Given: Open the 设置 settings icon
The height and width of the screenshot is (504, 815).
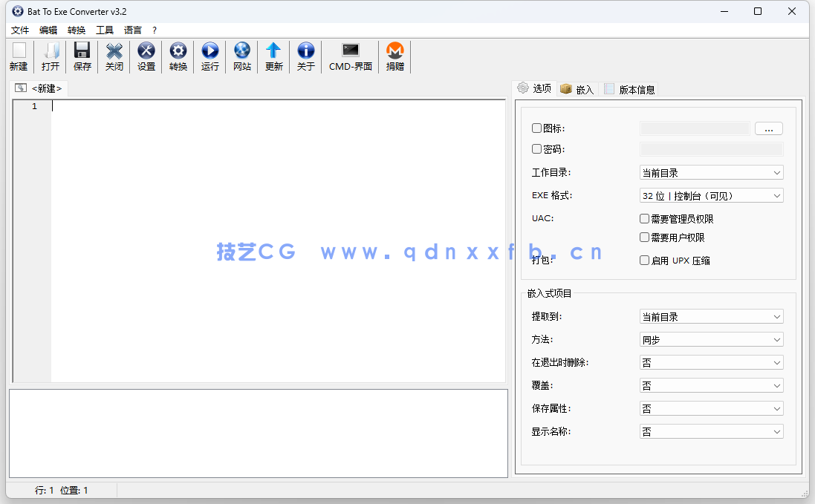Looking at the screenshot, I should pos(146,56).
